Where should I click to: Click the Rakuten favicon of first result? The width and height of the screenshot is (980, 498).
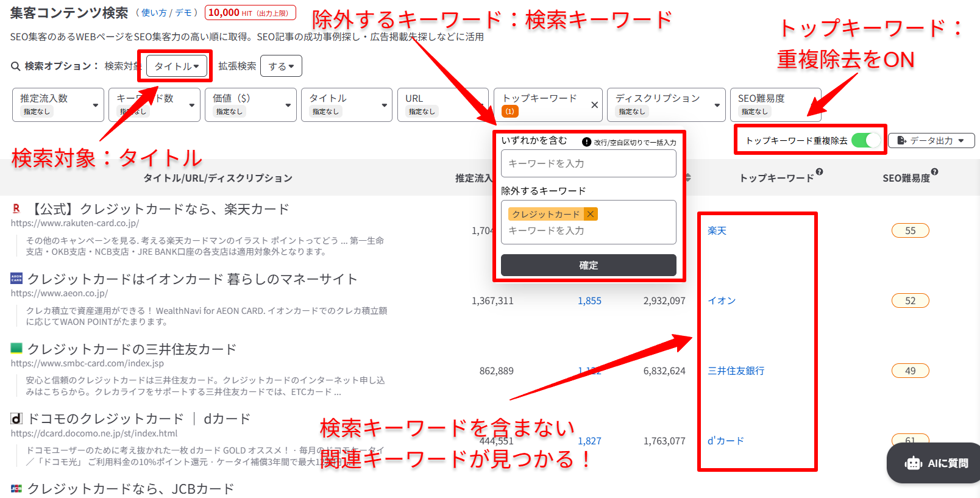point(16,208)
